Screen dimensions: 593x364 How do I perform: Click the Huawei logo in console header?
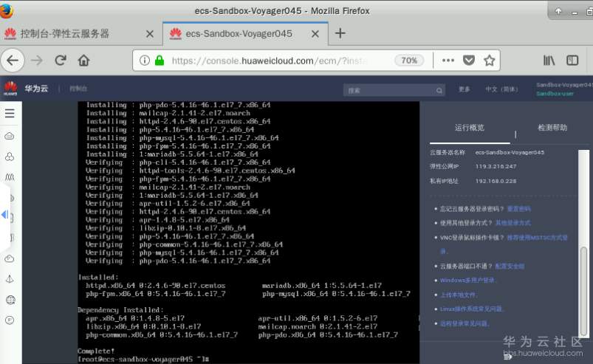coord(10,89)
